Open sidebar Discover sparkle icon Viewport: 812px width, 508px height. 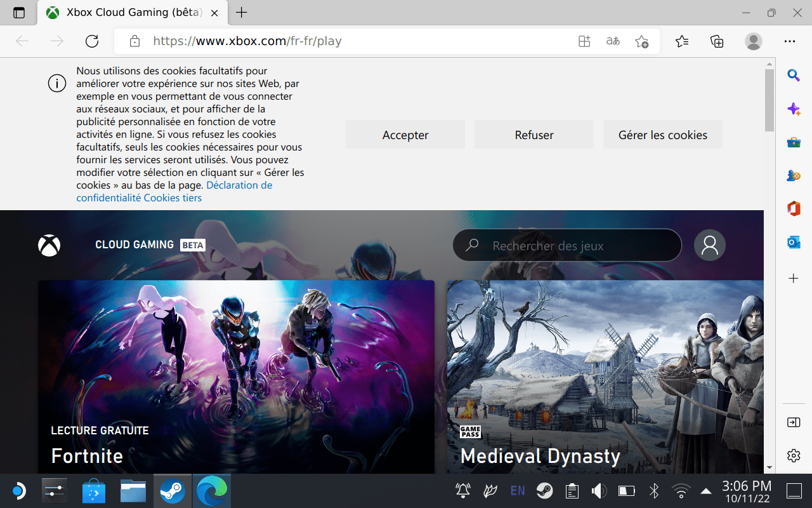click(x=794, y=109)
